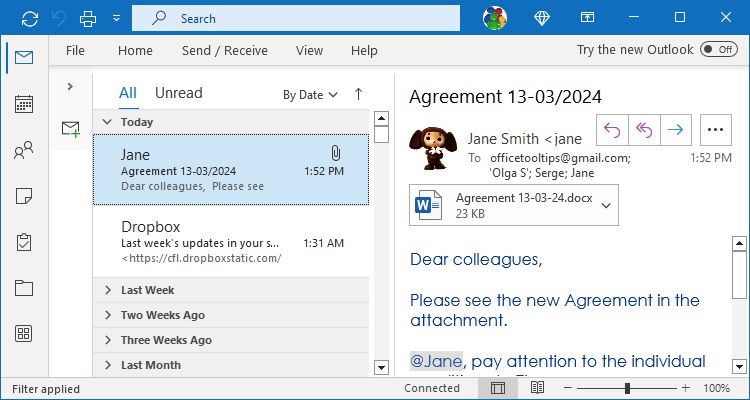The width and height of the screenshot is (750, 400).
Task: Click the Coming Soon diamond icon
Action: 541,18
